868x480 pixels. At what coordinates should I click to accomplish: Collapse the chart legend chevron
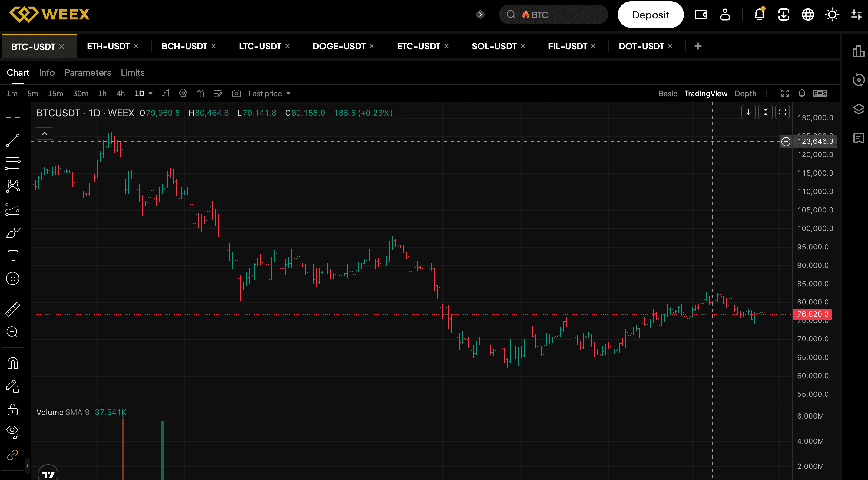(45, 134)
